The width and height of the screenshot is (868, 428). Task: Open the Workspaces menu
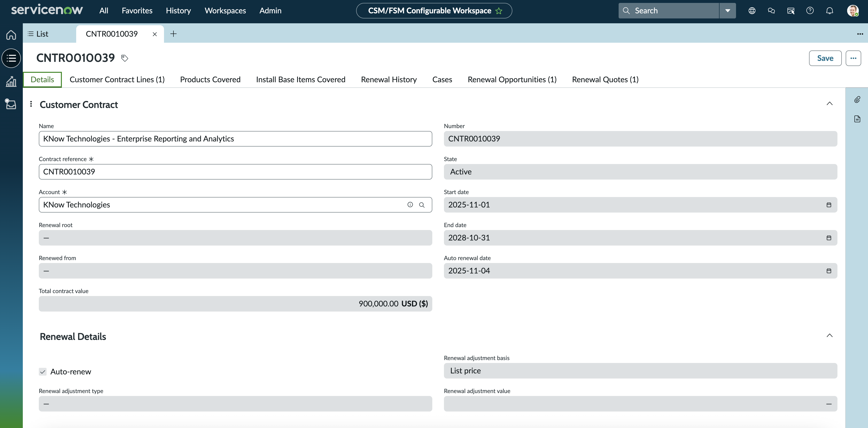coord(225,11)
